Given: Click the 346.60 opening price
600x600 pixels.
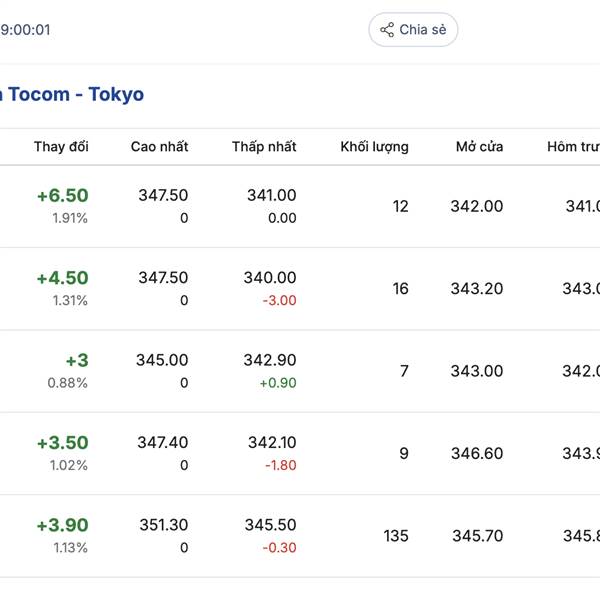Looking at the screenshot, I should click(x=477, y=454).
